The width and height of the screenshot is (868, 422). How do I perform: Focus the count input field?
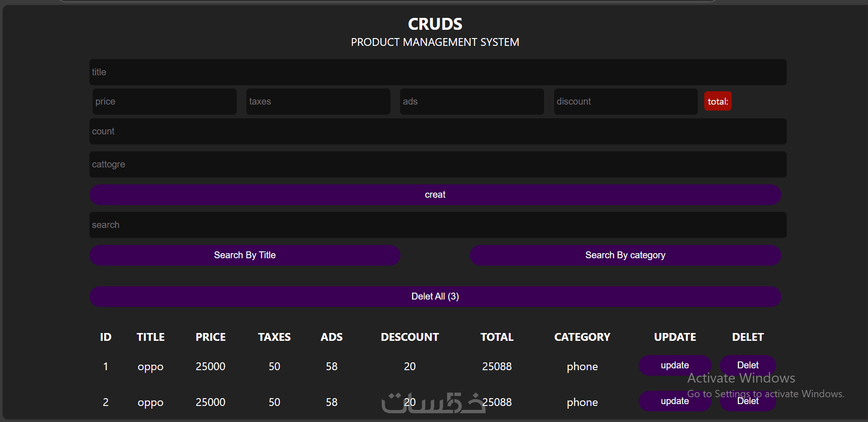[x=438, y=131]
